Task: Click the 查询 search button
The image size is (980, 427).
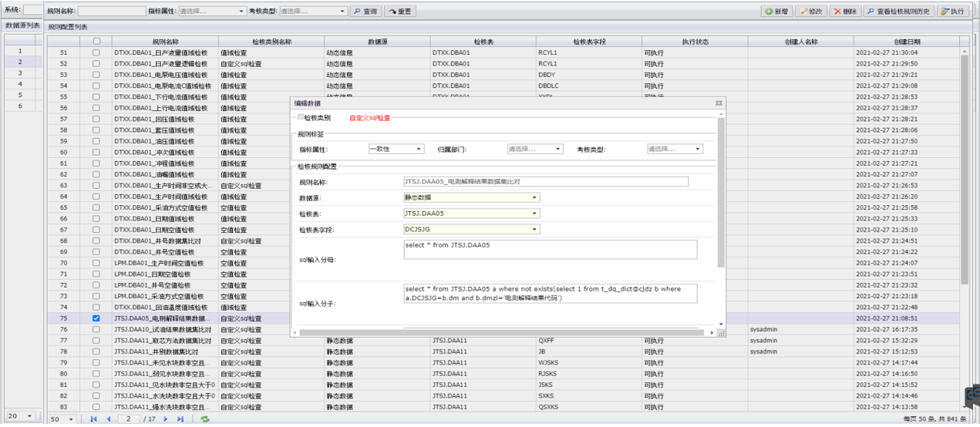Action: point(365,12)
